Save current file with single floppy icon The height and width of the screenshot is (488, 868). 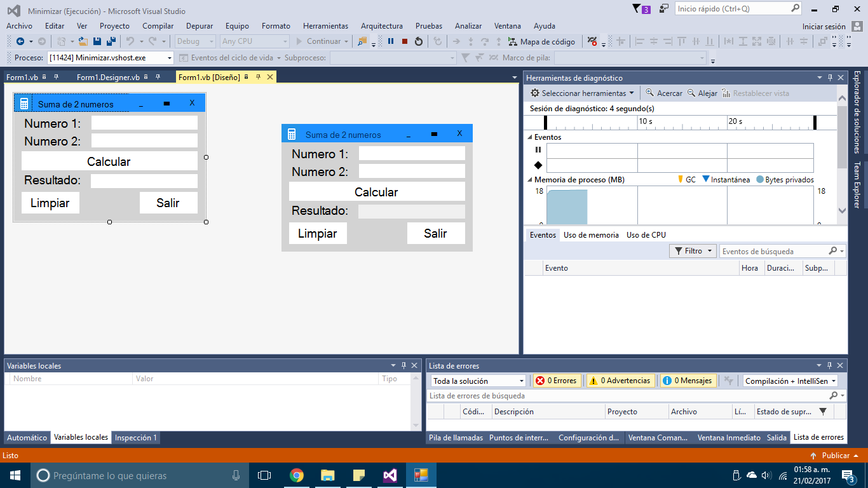[97, 41]
